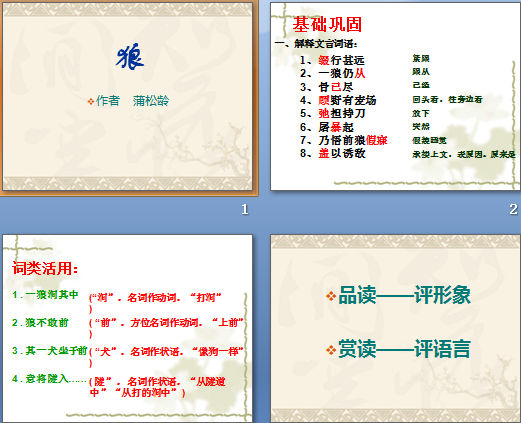Click the 狼 title text on slide 1
This screenshot has width=521, height=423.
point(130,57)
